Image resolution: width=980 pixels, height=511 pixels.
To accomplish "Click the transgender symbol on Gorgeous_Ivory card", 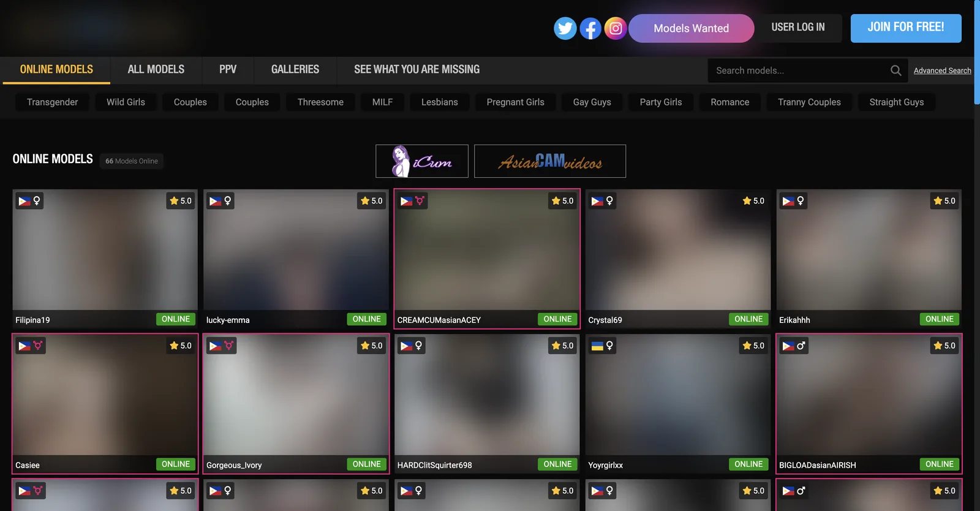I will click(x=229, y=346).
